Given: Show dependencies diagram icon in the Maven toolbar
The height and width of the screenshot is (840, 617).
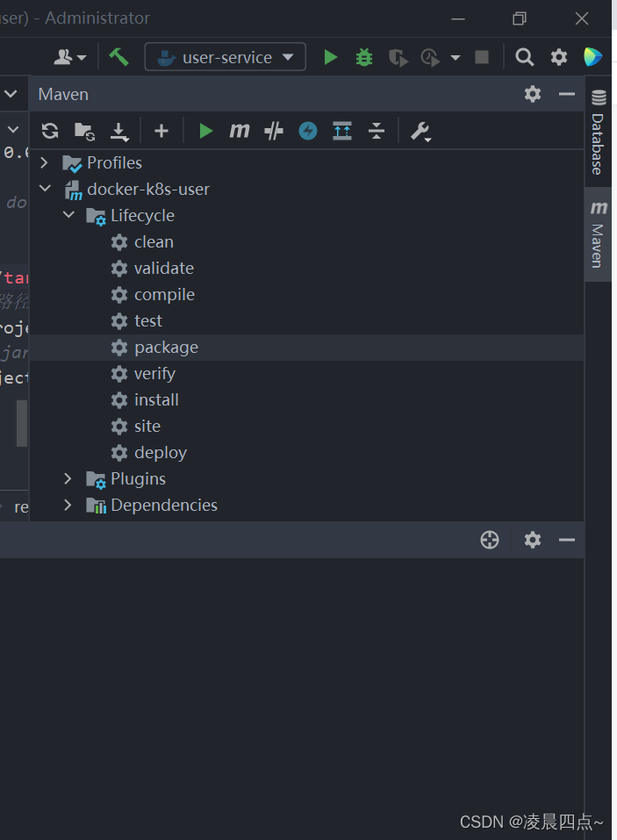Looking at the screenshot, I should (x=342, y=131).
